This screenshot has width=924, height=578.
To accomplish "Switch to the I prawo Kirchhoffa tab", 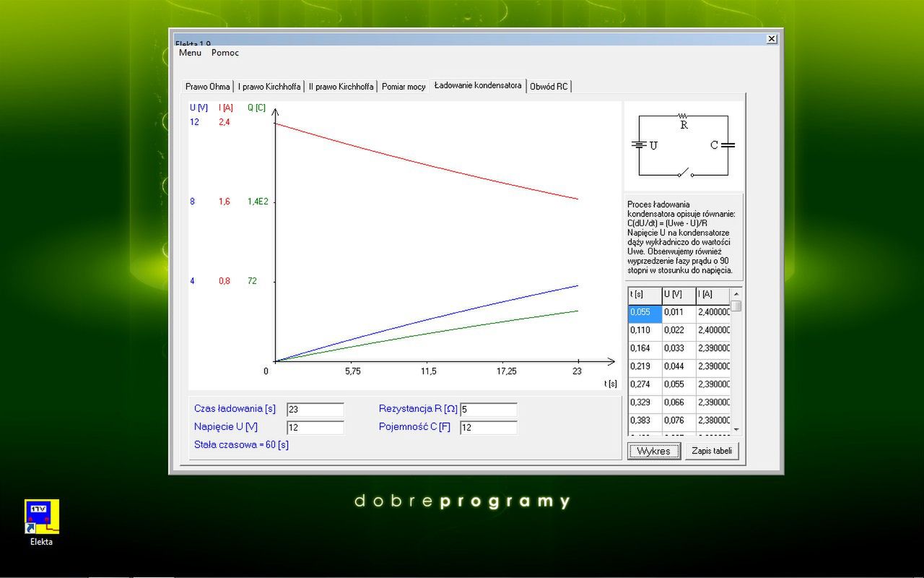I will click(x=269, y=87).
